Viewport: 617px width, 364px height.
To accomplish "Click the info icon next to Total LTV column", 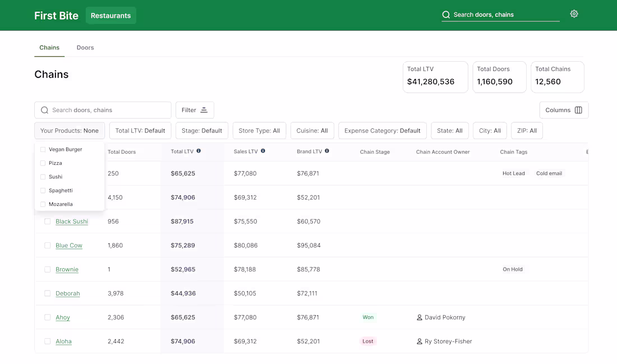I will tap(199, 150).
